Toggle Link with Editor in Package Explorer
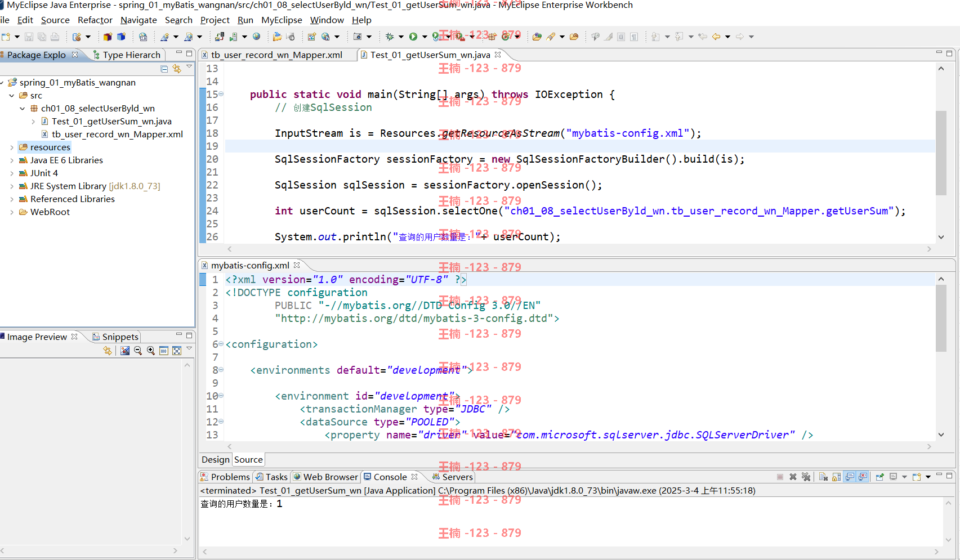Screen dimensions: 960x560 (x=177, y=69)
